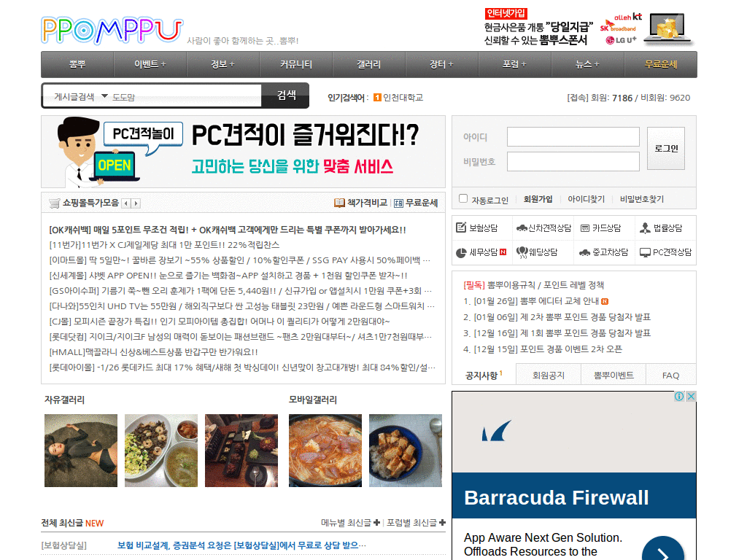Open the 뉴스 + menu
Image resolution: width=747 pixels, height=560 pixels.
[x=587, y=64]
